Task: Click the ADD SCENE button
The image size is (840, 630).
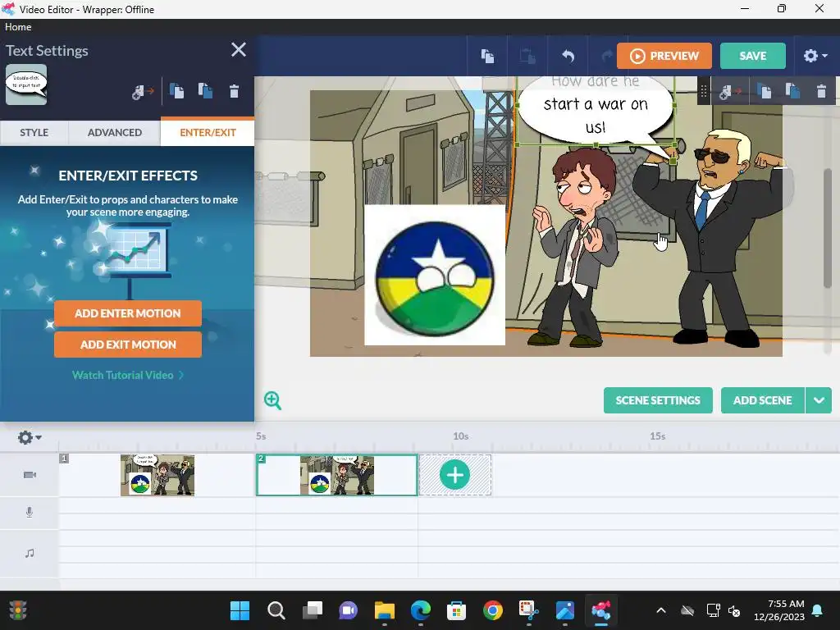Action: 762,400
